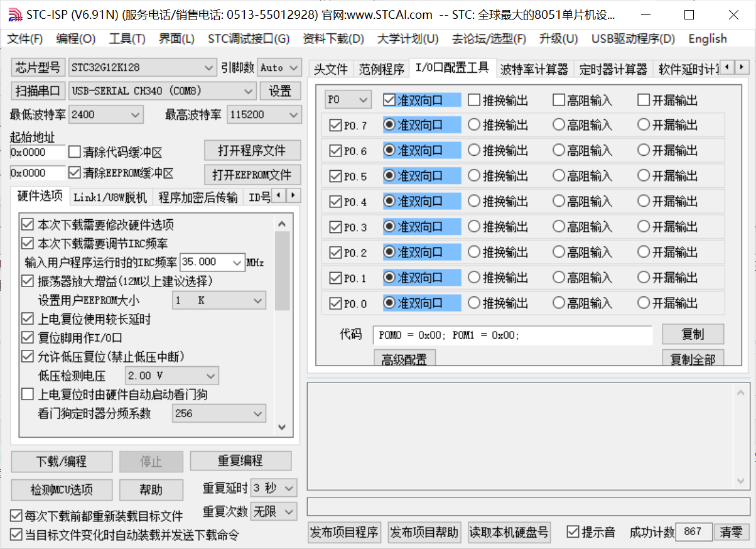
Task: Click the first 起始地址 0x0000 field
Action: pyautogui.click(x=37, y=152)
